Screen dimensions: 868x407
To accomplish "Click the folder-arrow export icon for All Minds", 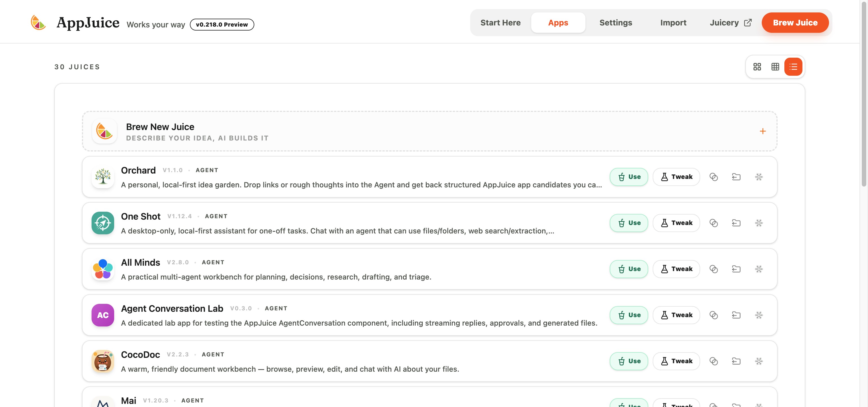I will click(x=736, y=269).
